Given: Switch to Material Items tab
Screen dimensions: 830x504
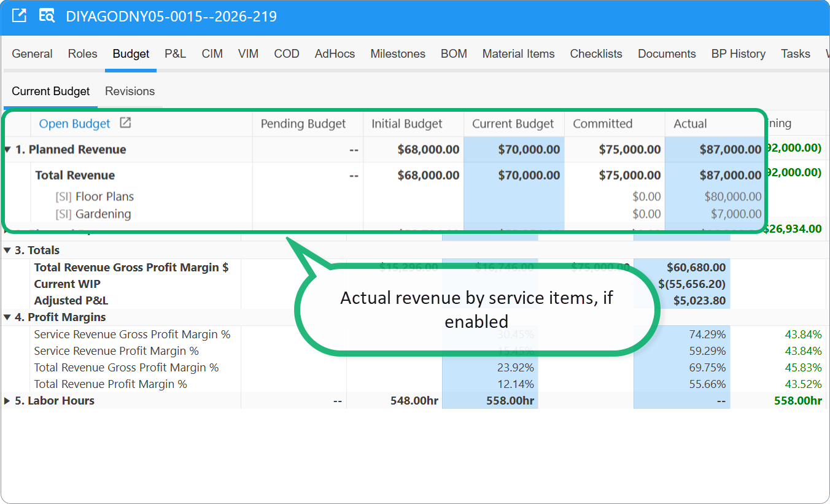Looking at the screenshot, I should (518, 54).
